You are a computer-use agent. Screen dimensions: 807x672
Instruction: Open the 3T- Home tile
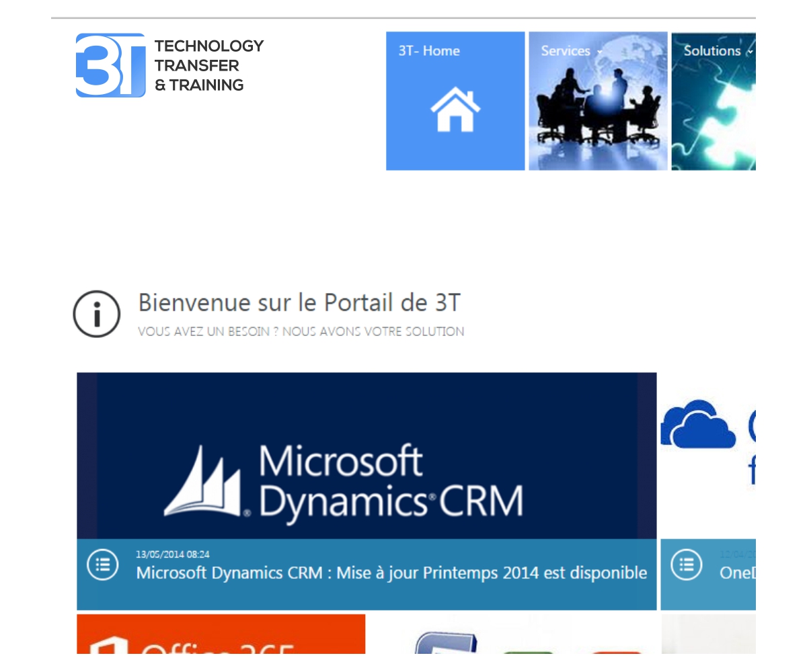(455, 101)
